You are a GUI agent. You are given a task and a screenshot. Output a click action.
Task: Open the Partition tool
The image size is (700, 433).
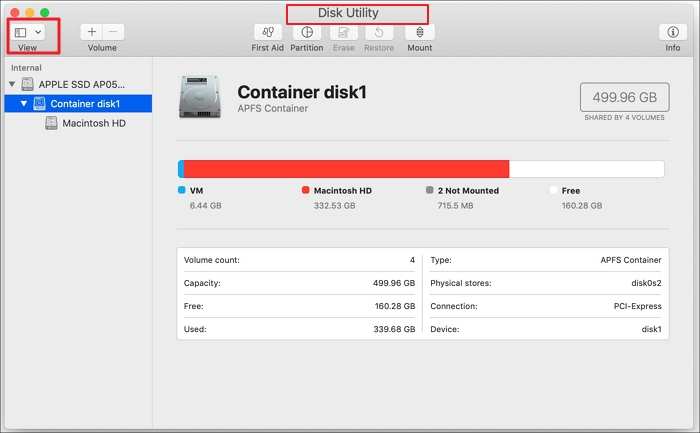coord(307,32)
